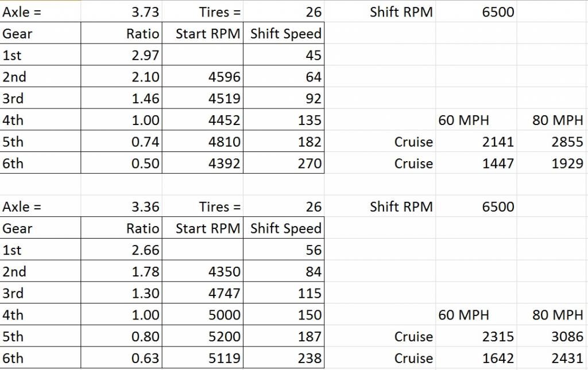Select the shift speed cell showing 270
This screenshot has height=370, width=588.
(310, 163)
